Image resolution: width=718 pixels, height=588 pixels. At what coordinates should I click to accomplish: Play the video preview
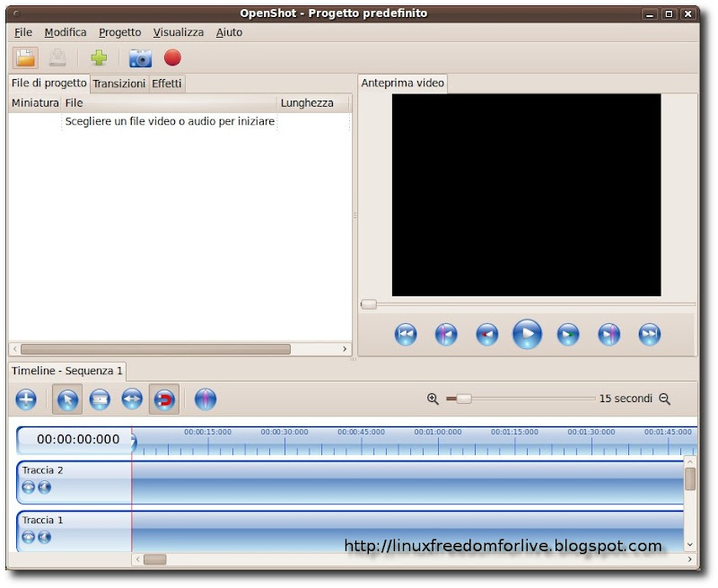coord(527,334)
